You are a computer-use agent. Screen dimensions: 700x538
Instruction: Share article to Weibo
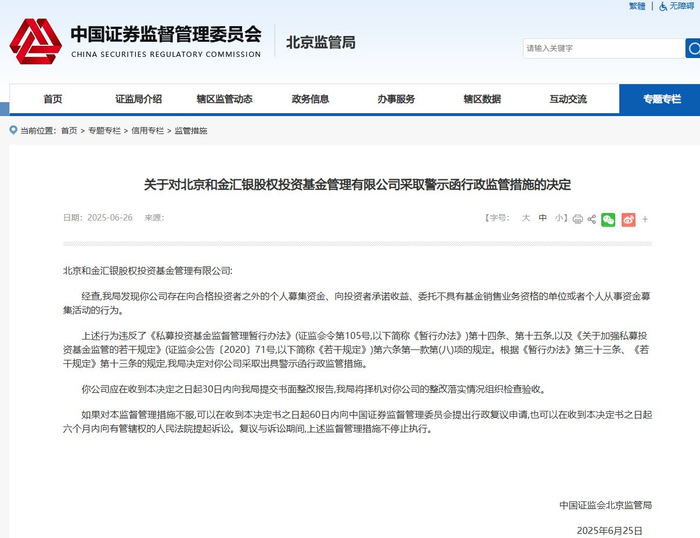pos(629,219)
